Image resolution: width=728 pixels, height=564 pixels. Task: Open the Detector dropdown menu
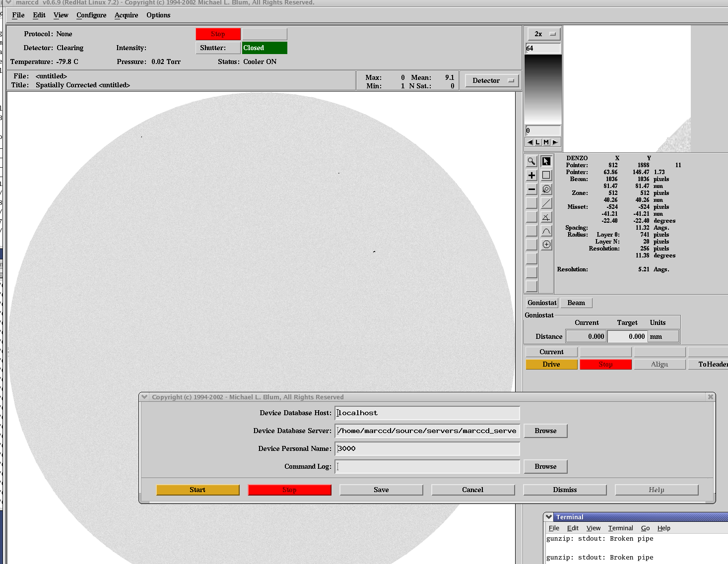point(492,80)
